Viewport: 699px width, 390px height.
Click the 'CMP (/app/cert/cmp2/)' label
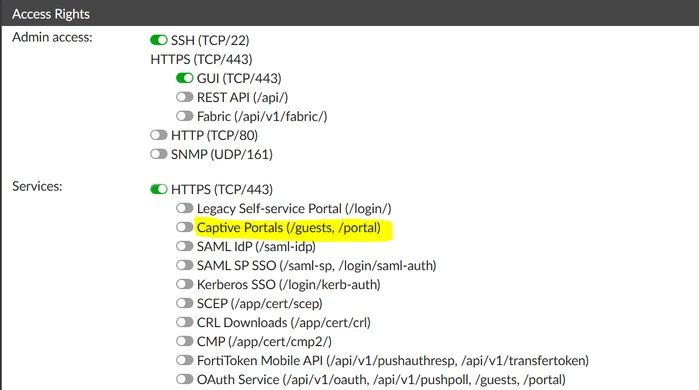pyautogui.click(x=264, y=342)
